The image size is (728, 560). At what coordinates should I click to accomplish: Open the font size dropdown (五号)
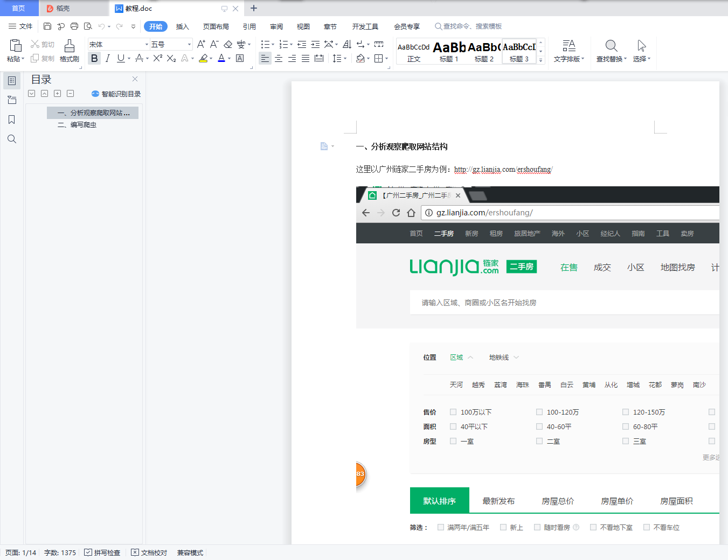189,44
